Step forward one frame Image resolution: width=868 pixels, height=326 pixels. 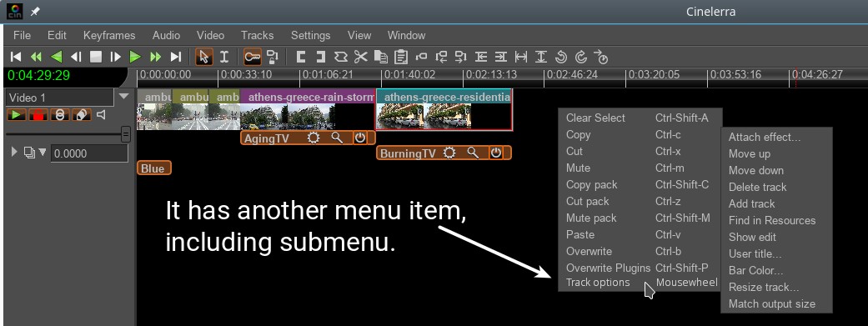coord(115,57)
